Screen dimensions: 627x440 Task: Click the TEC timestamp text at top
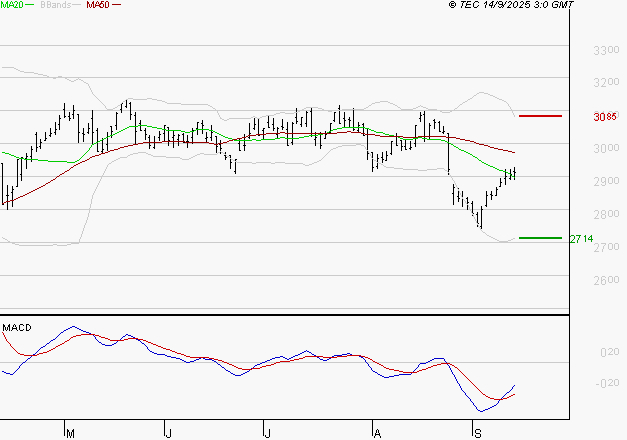click(511, 5)
